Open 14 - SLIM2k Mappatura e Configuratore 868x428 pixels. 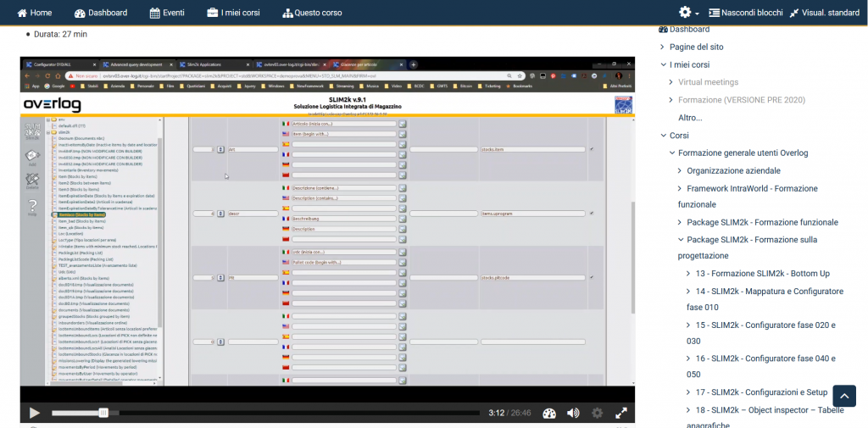[765, 299]
